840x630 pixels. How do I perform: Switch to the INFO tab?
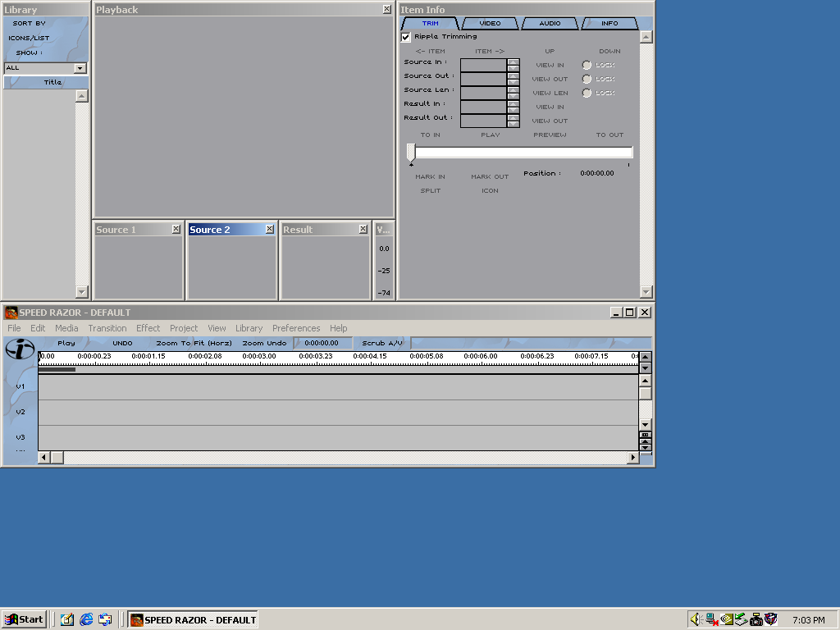[x=609, y=24]
